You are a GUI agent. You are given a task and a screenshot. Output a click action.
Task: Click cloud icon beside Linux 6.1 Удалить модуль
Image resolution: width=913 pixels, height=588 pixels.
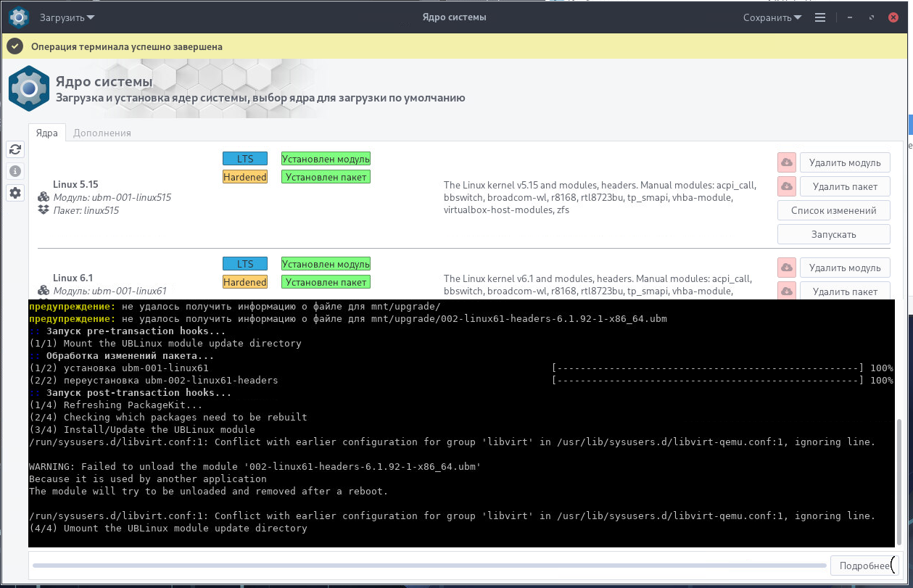[x=786, y=268]
